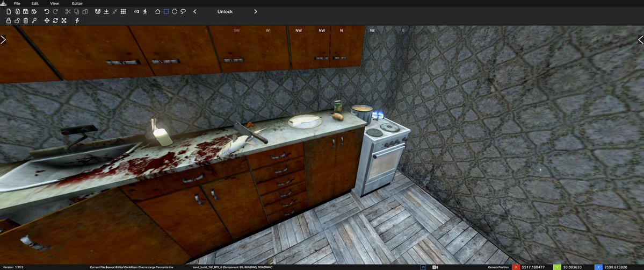
Task: Select the rectangle box selection mode
Action: click(x=166, y=11)
